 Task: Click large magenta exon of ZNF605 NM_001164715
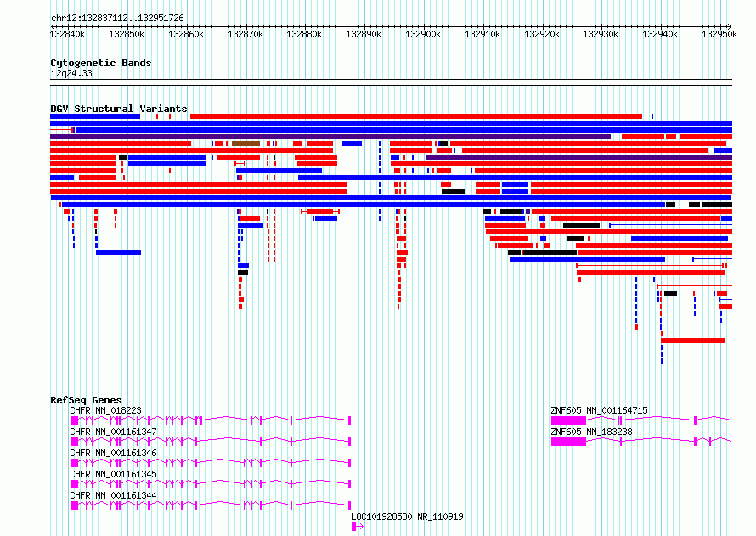[x=568, y=420]
